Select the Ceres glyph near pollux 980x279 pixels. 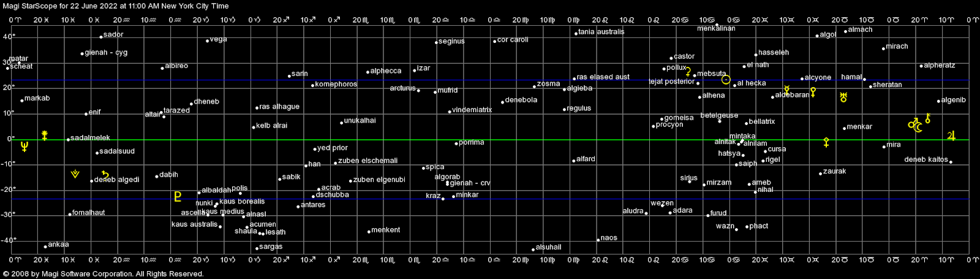click(688, 72)
